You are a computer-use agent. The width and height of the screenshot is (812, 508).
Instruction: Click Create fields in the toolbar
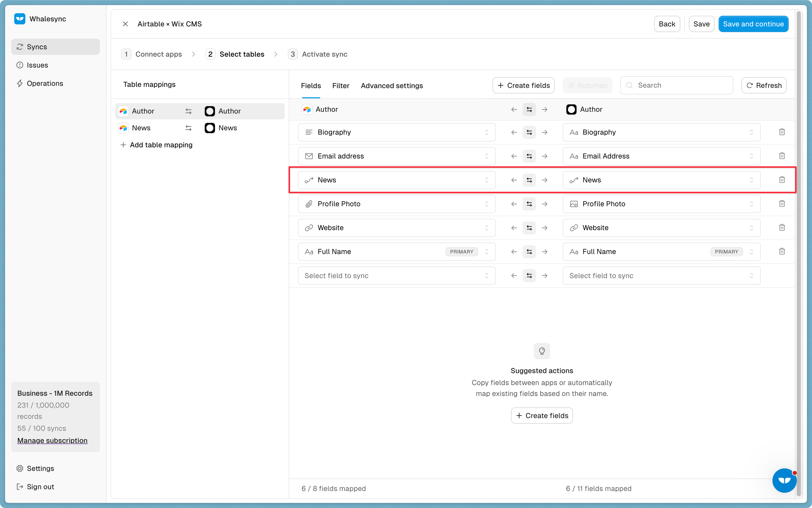pyautogui.click(x=523, y=85)
